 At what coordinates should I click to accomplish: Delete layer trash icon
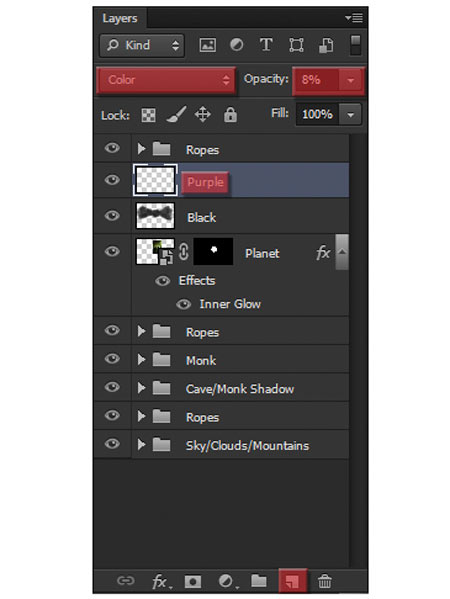pyautogui.click(x=325, y=581)
